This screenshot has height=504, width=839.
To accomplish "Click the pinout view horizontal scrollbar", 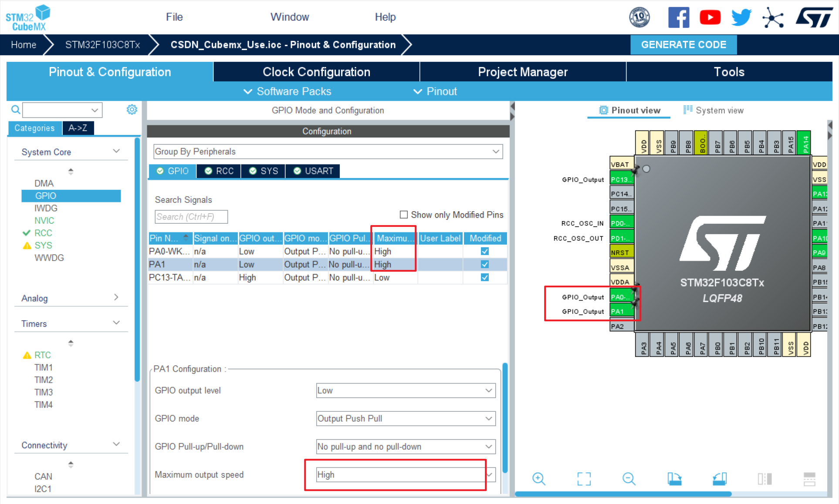I will [623, 494].
